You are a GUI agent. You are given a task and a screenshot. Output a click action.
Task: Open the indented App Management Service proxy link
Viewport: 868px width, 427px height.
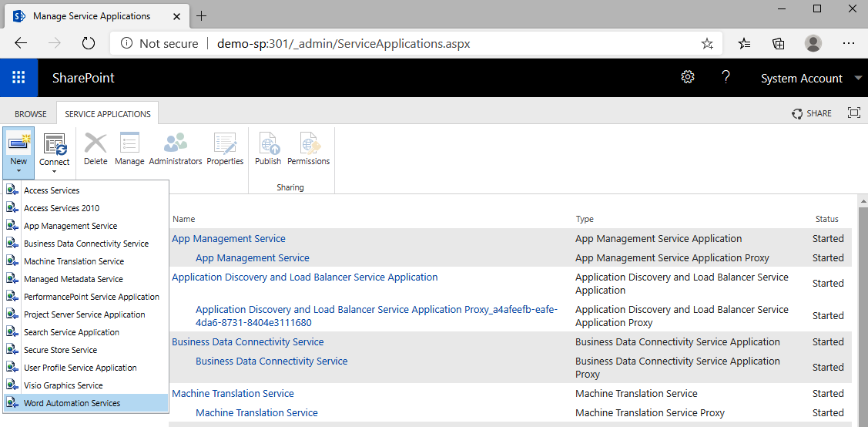pos(253,258)
